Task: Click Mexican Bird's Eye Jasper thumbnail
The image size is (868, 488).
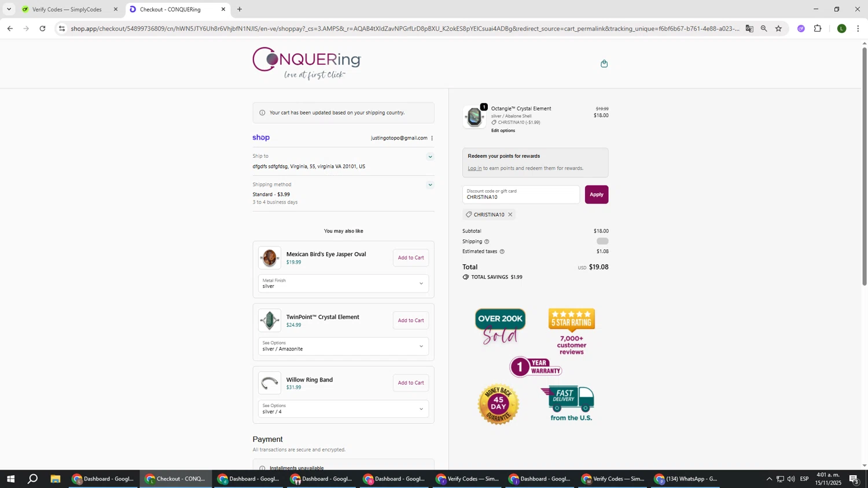Action: [x=270, y=258]
